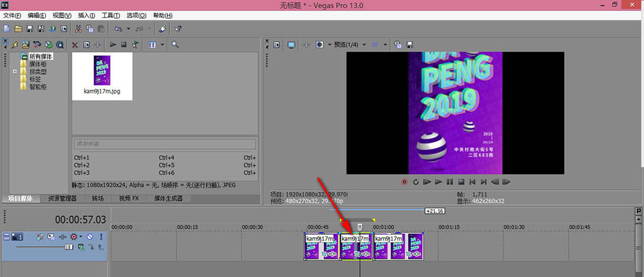Select the kam9j17m.jpg media thumbnail
Image resolution: width=644 pixels, height=277 pixels.
coord(102,75)
